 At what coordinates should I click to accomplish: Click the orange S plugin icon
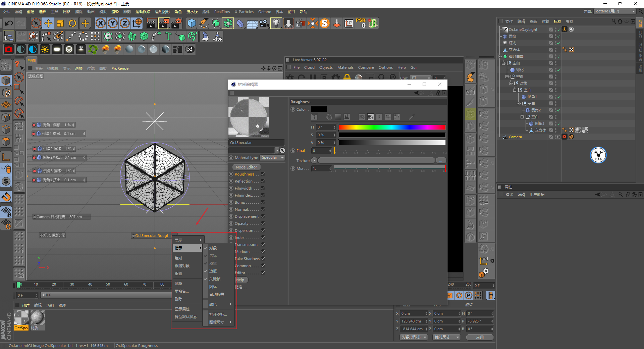pyautogui.click(x=325, y=23)
